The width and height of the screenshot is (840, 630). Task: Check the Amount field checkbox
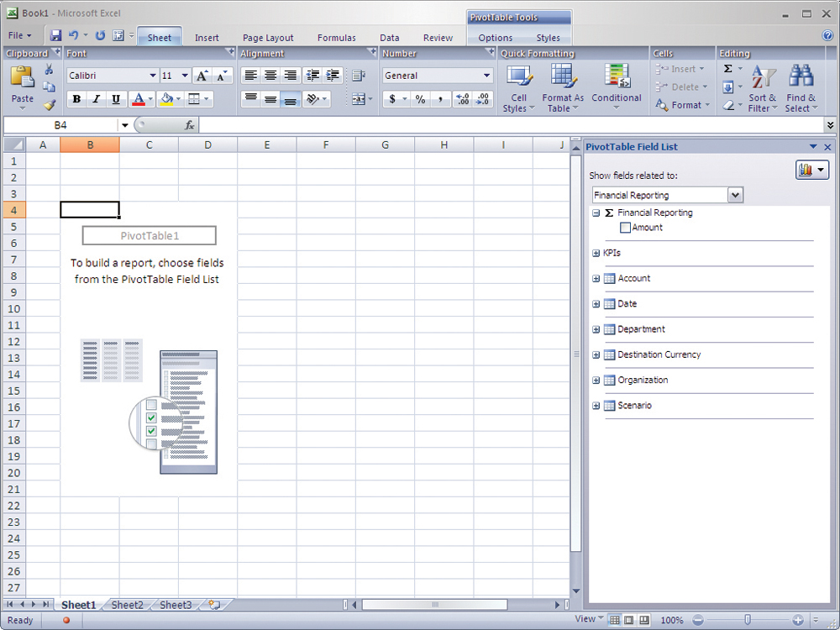625,228
